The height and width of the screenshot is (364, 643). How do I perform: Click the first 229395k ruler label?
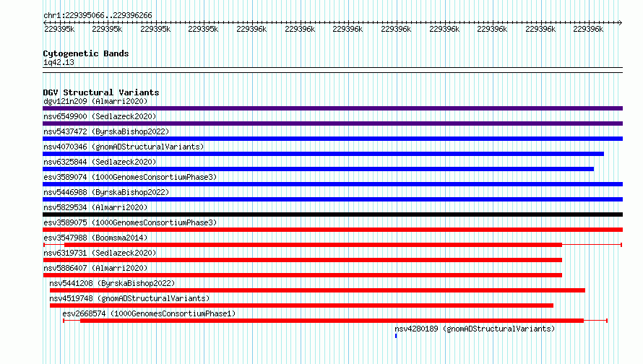[59, 29]
